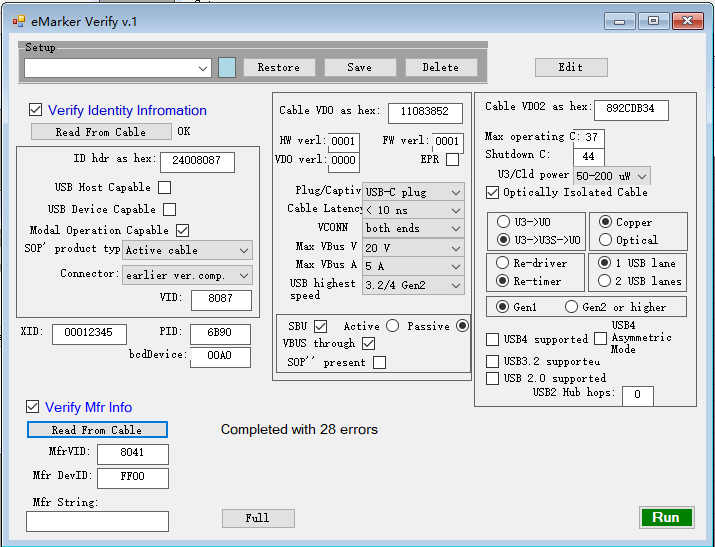Viewport: 715px width, 547px height.
Task: Select the Optical radio button
Action: pyautogui.click(x=605, y=239)
